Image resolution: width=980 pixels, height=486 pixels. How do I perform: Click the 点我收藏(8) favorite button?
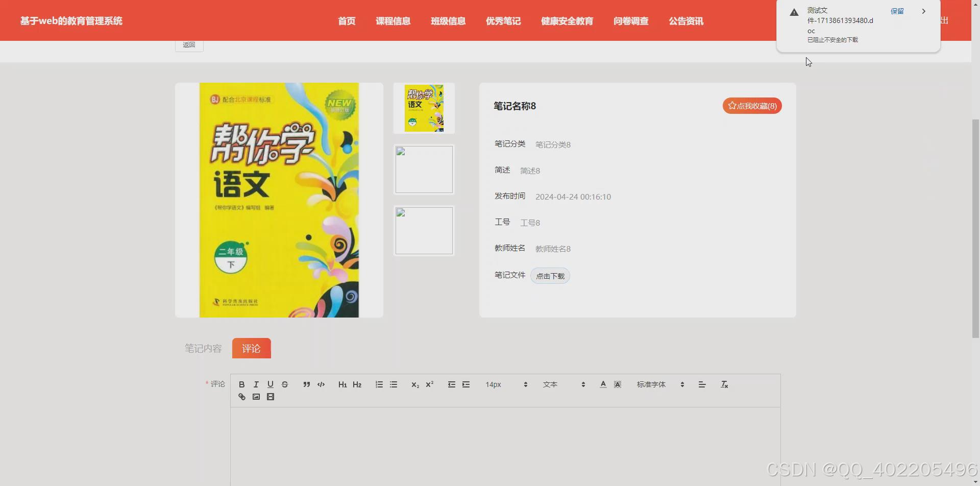pyautogui.click(x=752, y=106)
